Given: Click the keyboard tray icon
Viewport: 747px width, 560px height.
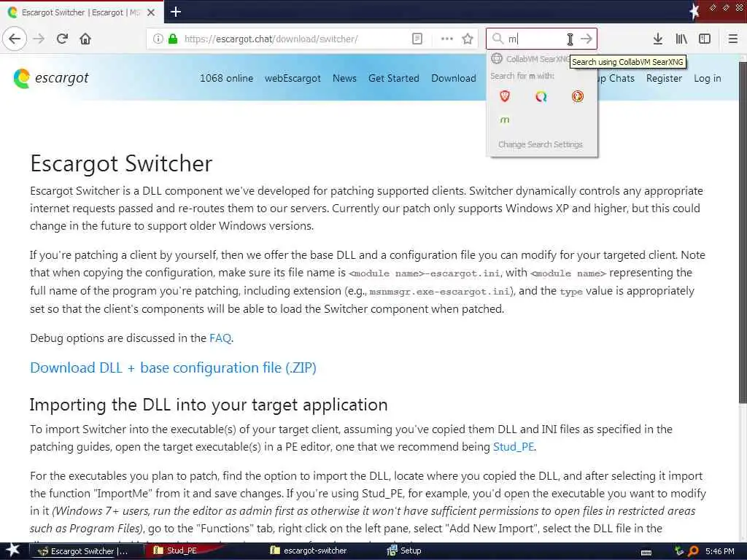Looking at the screenshot, I should coord(646,552).
